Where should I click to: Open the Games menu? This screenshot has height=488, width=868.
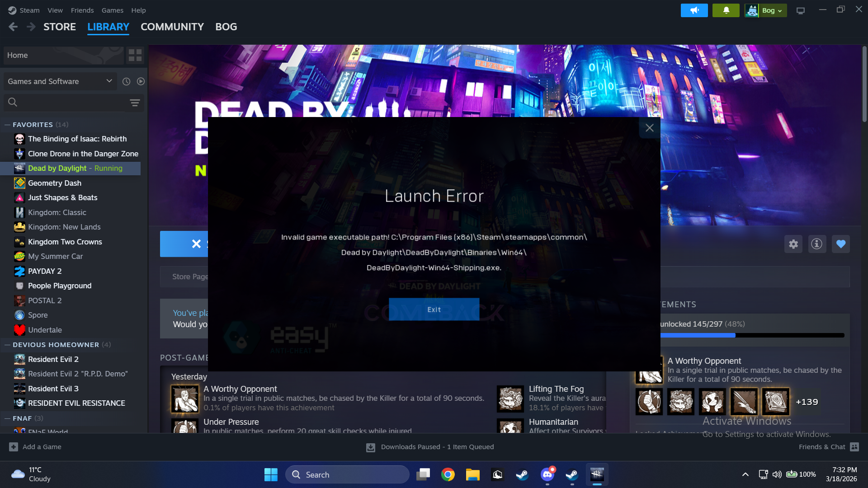113,10
